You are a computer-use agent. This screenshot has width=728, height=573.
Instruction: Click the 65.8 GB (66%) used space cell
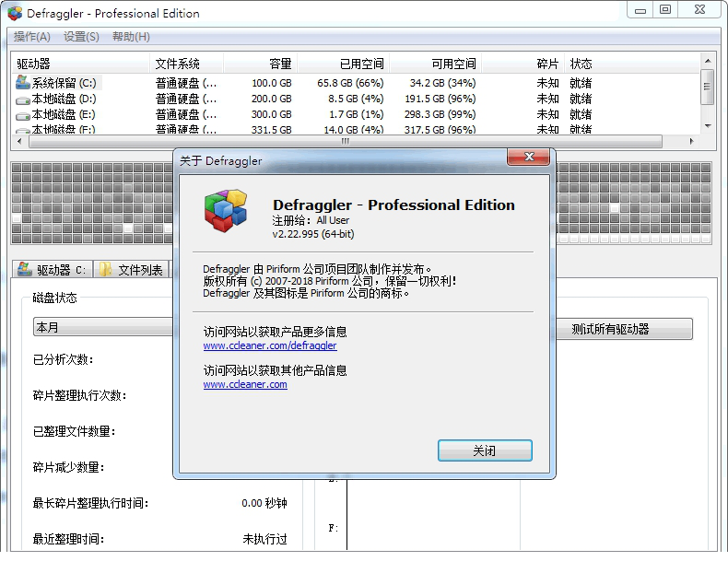pos(350,83)
